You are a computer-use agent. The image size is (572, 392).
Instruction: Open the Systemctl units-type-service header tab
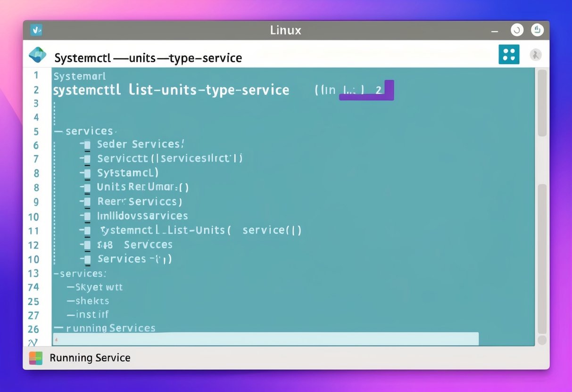(x=148, y=57)
